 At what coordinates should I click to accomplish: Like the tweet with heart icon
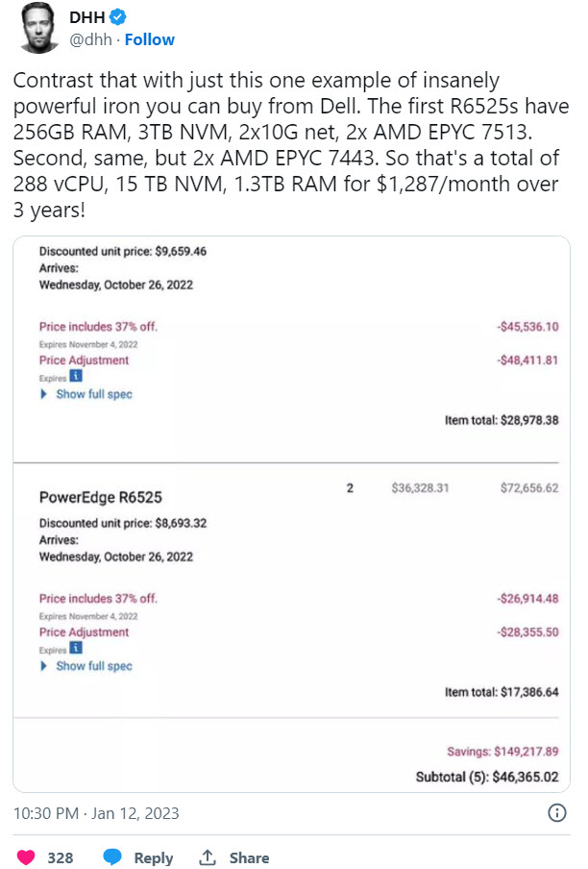click(x=26, y=857)
